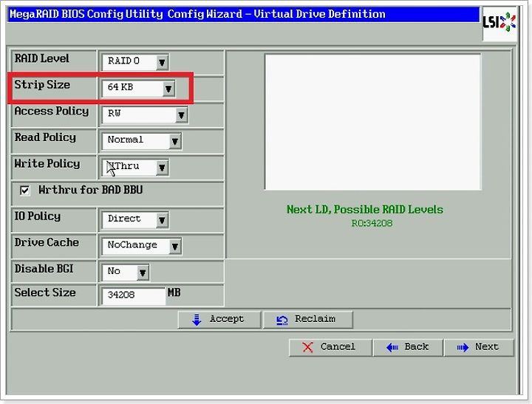
Task: Click the Strip Size label
Action: click(42, 85)
